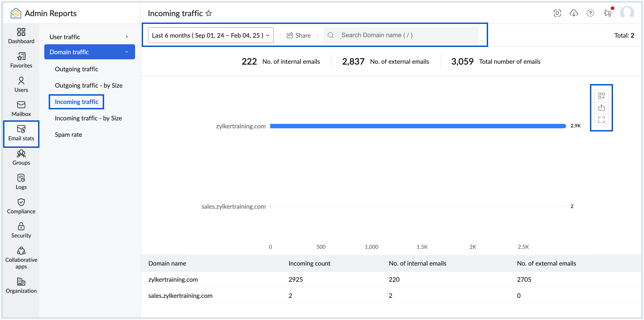Viewport: 644px width, 320px height.
Task: Open the Logs section
Action: coord(21,182)
